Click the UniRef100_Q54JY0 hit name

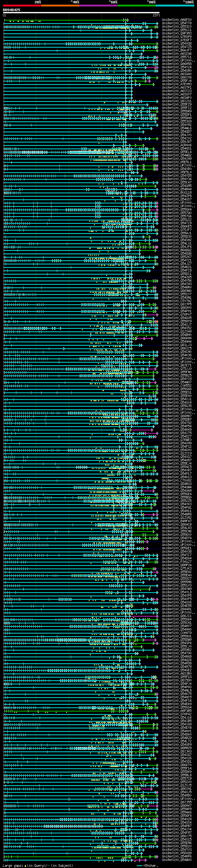(176, 135)
